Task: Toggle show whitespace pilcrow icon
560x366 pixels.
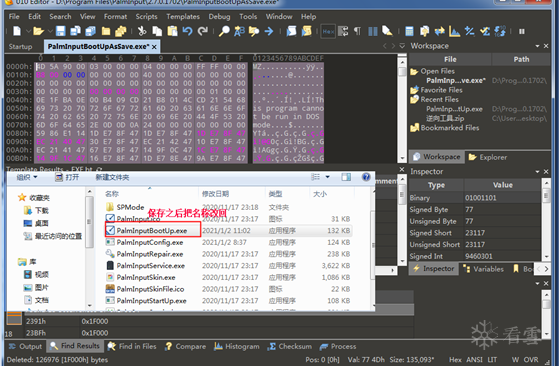Action: (357, 31)
